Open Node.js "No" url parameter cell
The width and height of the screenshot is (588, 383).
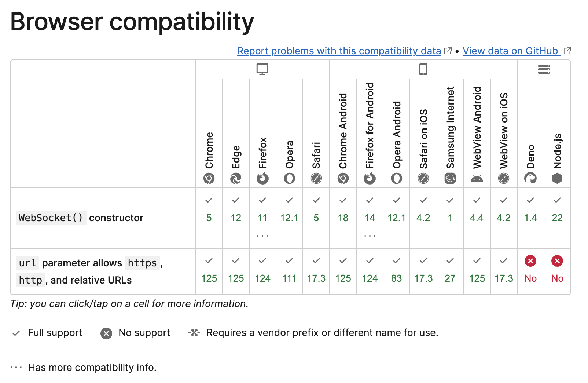point(557,271)
